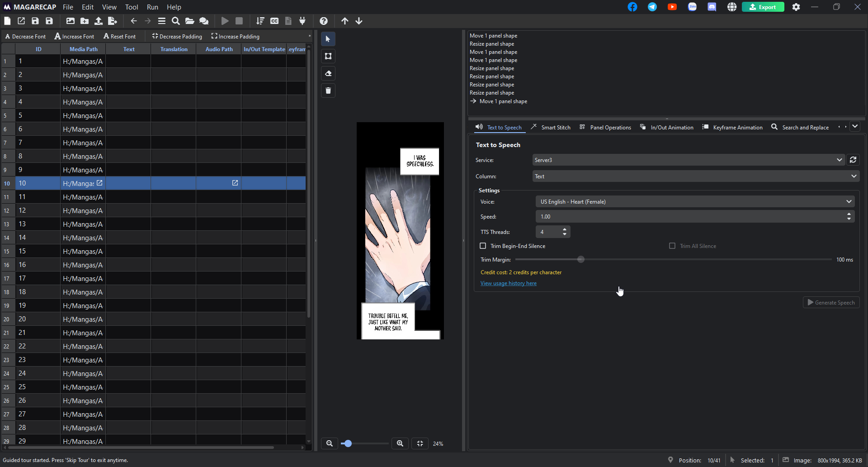
Task: Open the Edit menu
Action: (88, 7)
